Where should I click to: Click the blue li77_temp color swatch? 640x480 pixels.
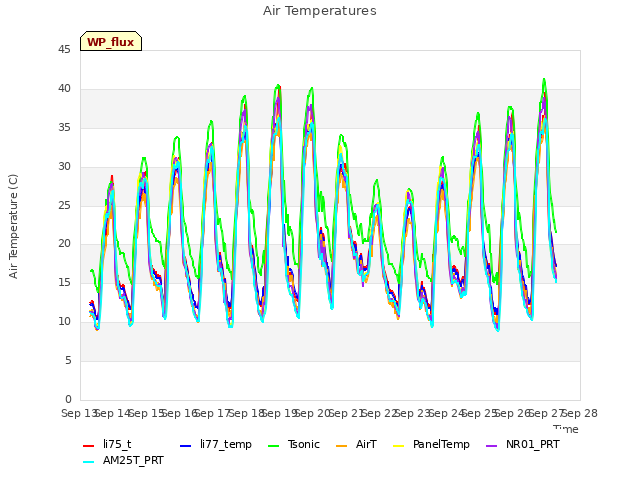click(x=186, y=446)
